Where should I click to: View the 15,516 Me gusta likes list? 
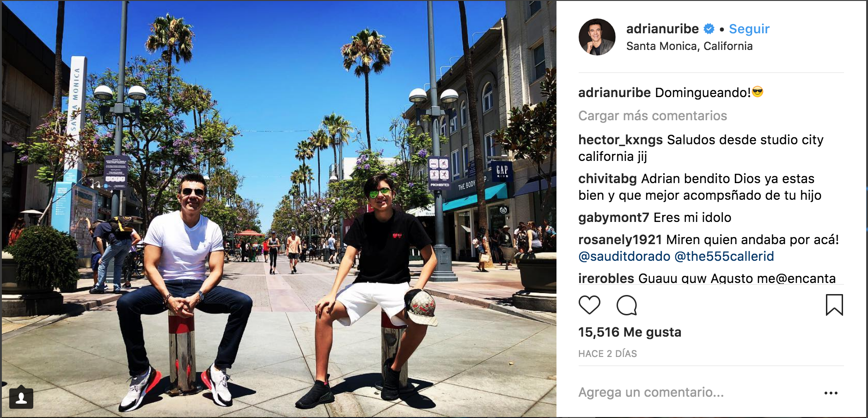[x=630, y=332]
